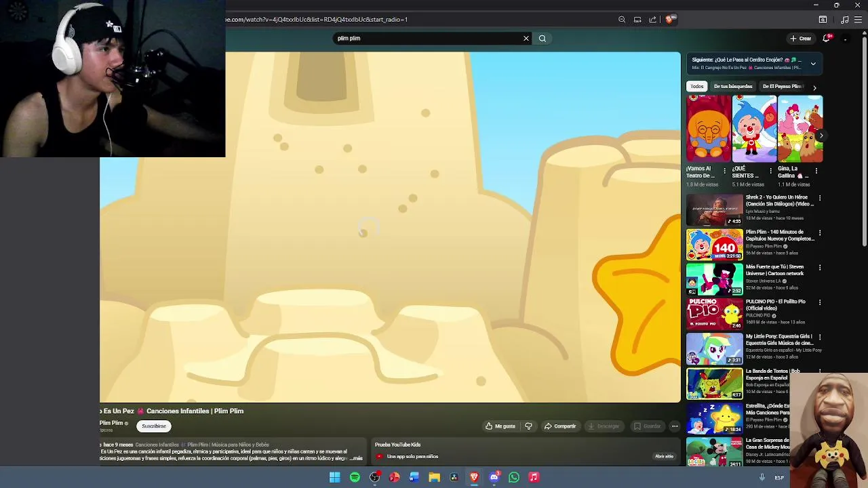Open PowerPoint from the taskbar

[394, 477]
